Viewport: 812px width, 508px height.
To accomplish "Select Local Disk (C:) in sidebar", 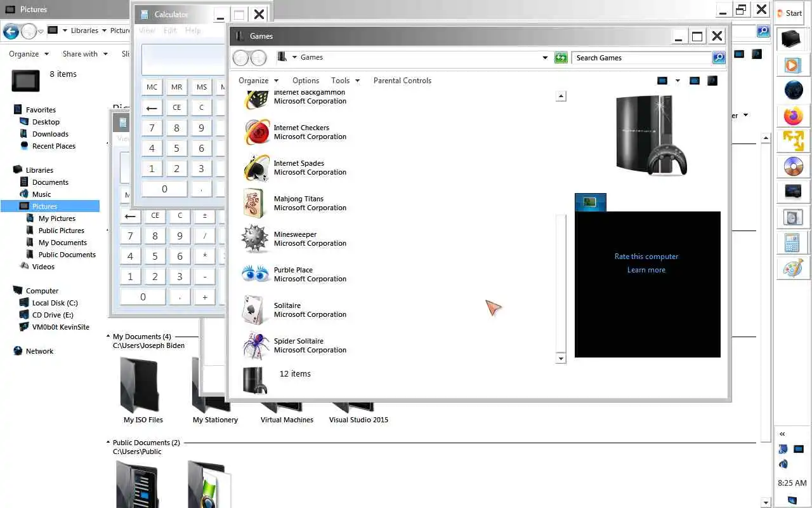I will tap(55, 303).
